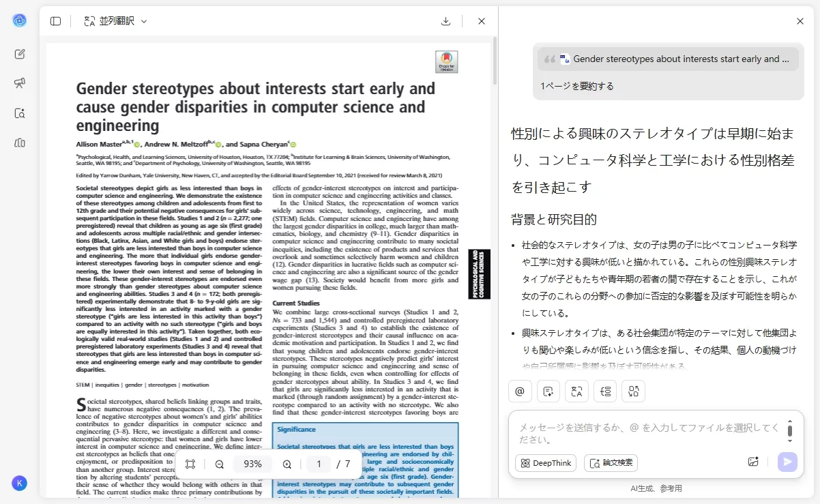The height and width of the screenshot is (504, 820).
Task: Toggle the 論文検索 paper search mode
Action: pos(611,463)
